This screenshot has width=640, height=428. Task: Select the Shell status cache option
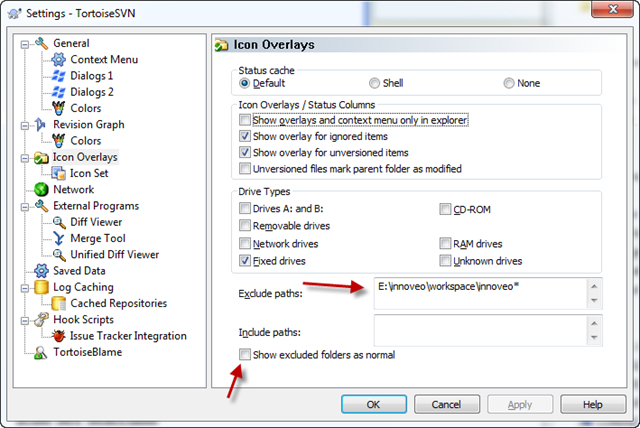point(374,83)
